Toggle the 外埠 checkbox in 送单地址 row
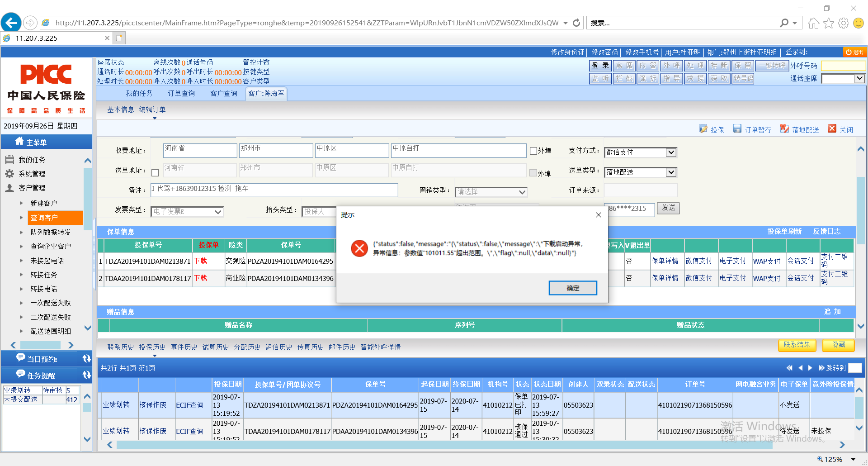Image resolution: width=868 pixels, height=466 pixels. click(533, 173)
